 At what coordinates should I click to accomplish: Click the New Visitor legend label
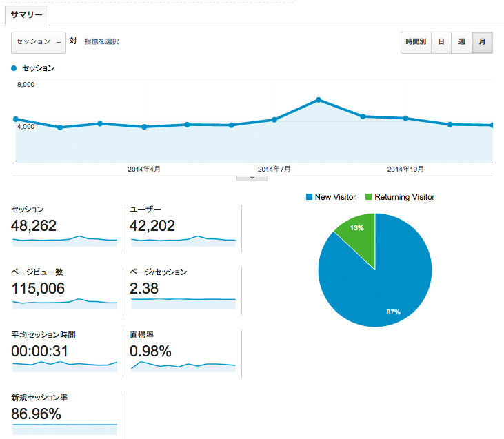[335, 197]
